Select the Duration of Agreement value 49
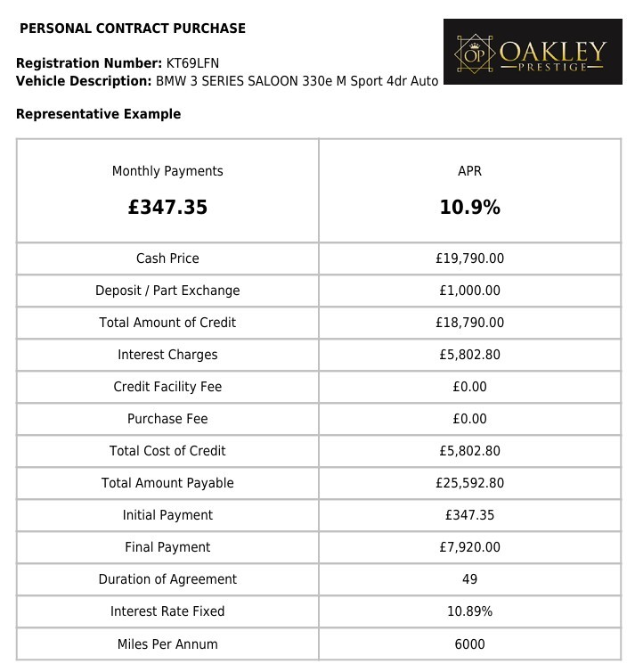The image size is (643, 672). coord(469,579)
